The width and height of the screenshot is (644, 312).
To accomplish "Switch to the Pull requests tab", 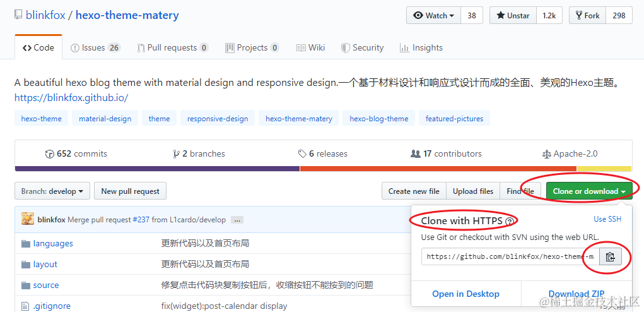I will click(172, 47).
